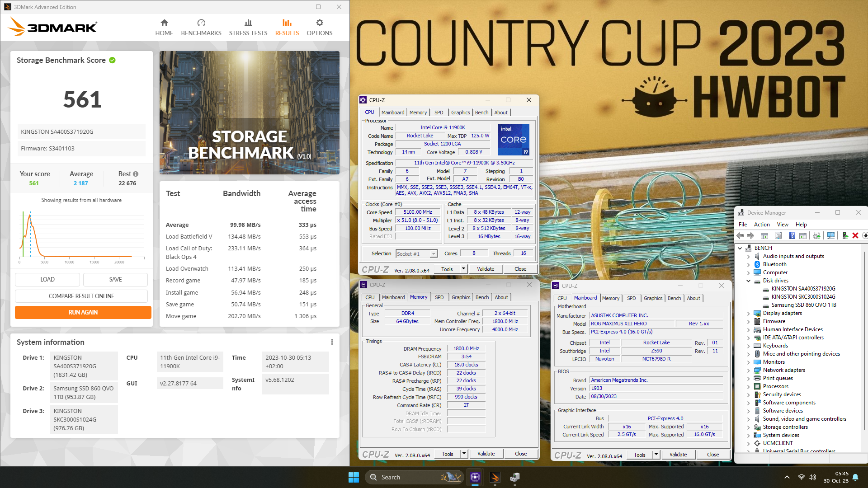Click the Best score info icon
This screenshot has width=868, height=488.
point(136,174)
